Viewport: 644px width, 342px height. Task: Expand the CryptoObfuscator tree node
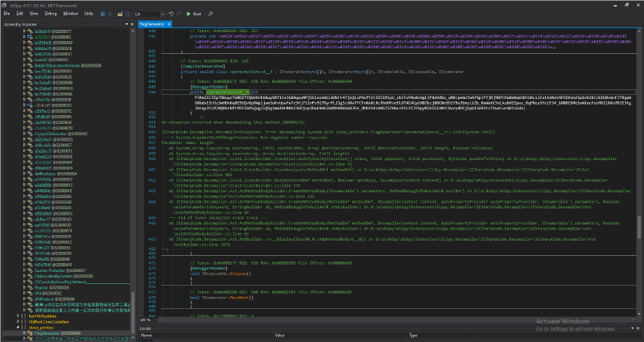click(x=24, y=134)
